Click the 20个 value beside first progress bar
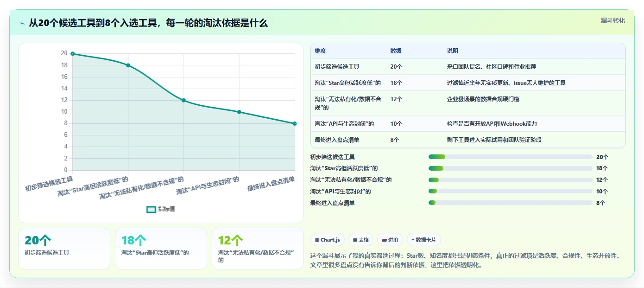Viewport: 644px width, 288px height. click(602, 157)
